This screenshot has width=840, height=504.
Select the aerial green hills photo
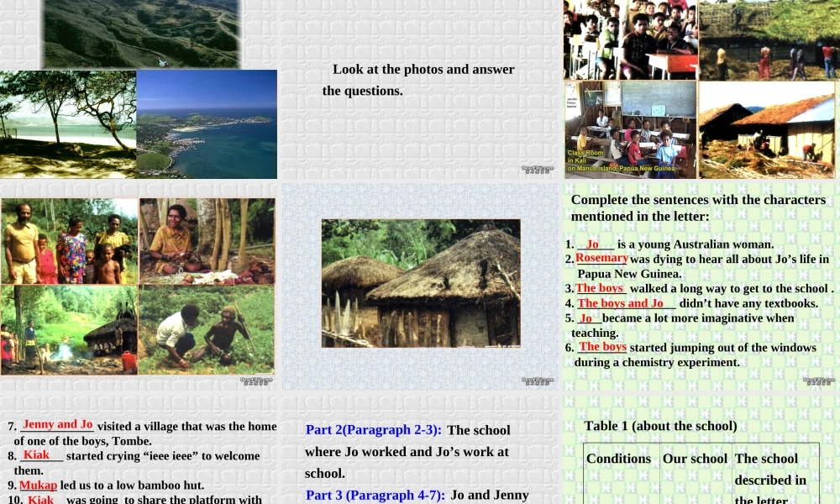pos(141,34)
